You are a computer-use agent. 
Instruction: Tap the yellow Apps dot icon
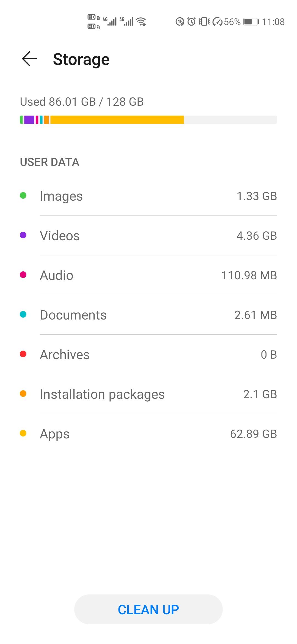pyautogui.click(x=23, y=433)
